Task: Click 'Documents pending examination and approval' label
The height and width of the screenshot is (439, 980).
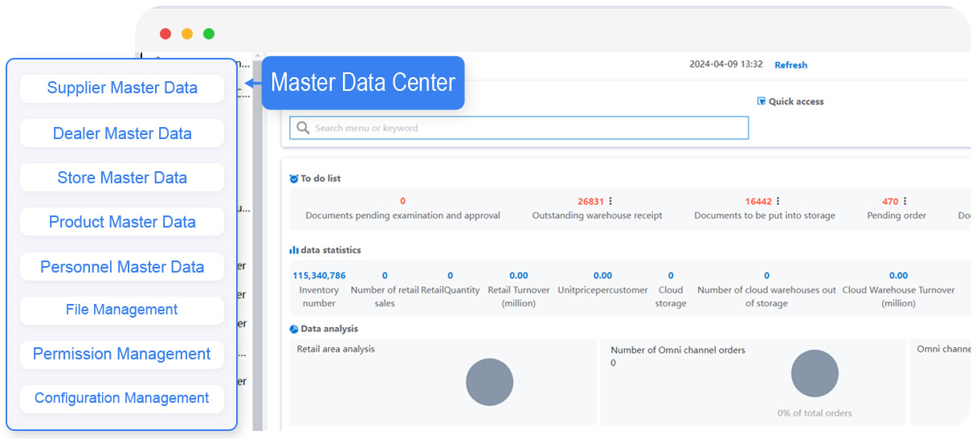Action: click(402, 215)
